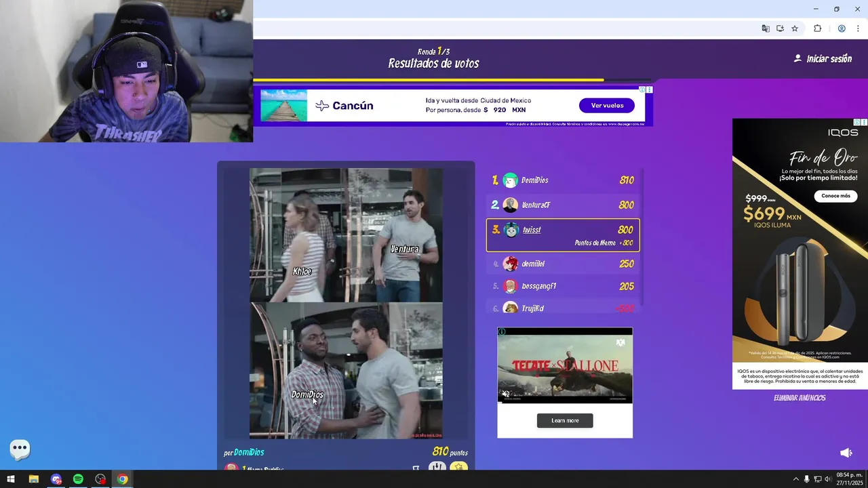This screenshot has height=488, width=868.
Task: Click the install app icon in address bar
Action: tap(780, 28)
